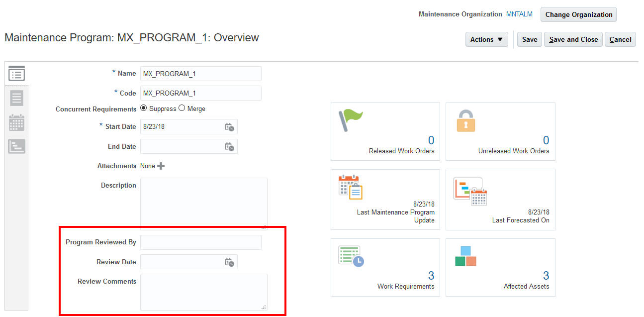Grab the Review Comments text area resize handle

264,308
